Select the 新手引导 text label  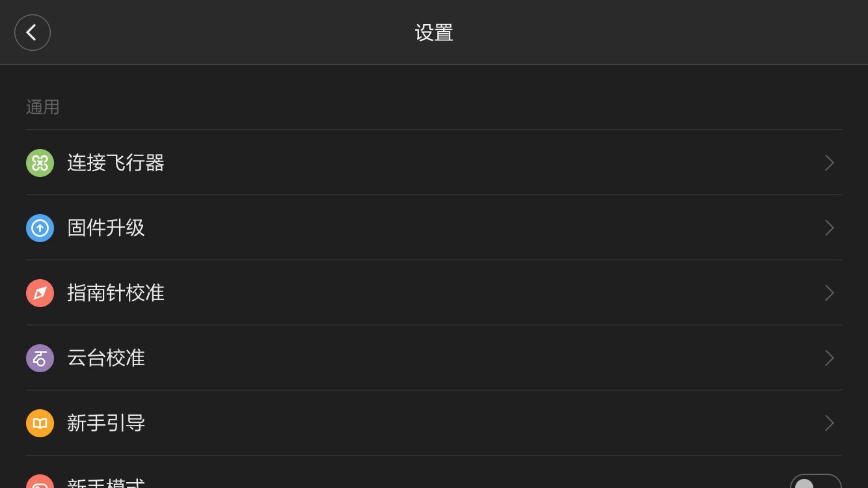[x=106, y=423]
